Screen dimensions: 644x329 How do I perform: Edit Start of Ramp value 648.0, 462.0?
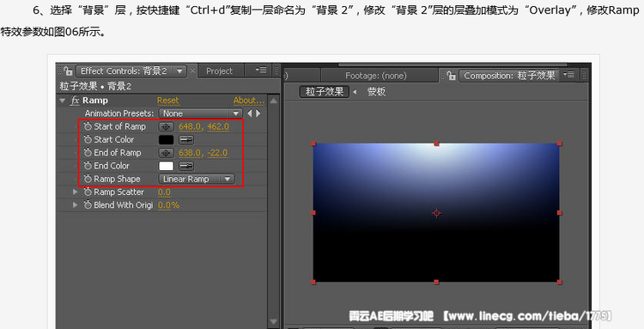point(204,127)
